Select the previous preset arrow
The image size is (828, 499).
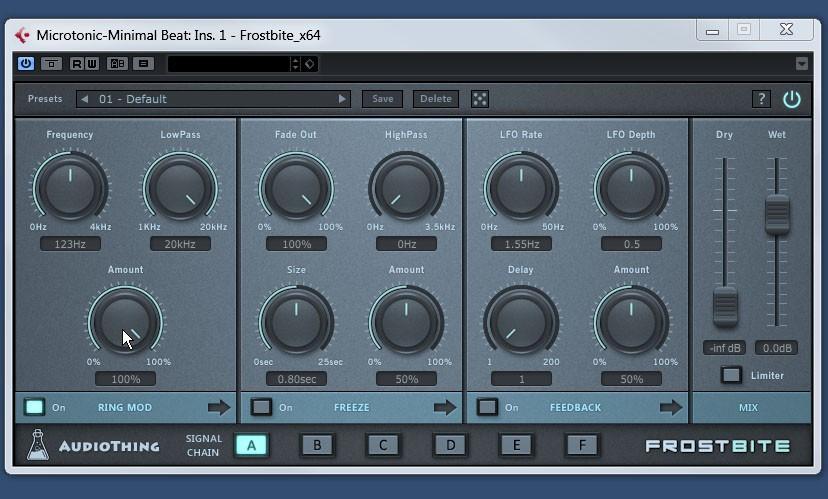pos(84,99)
